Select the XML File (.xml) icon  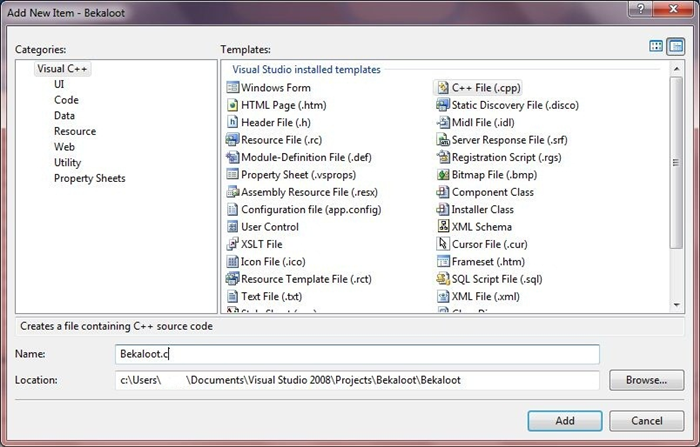tap(443, 297)
